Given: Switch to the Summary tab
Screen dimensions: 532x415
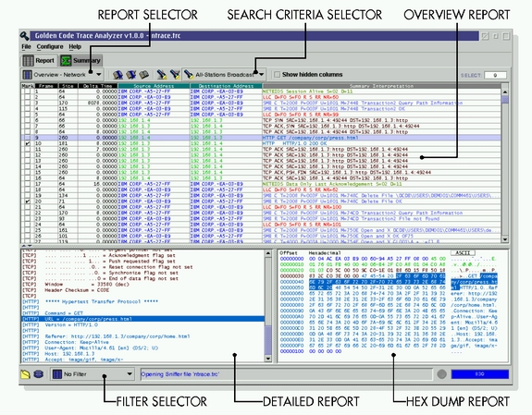Looking at the screenshot, I should coord(80,61).
